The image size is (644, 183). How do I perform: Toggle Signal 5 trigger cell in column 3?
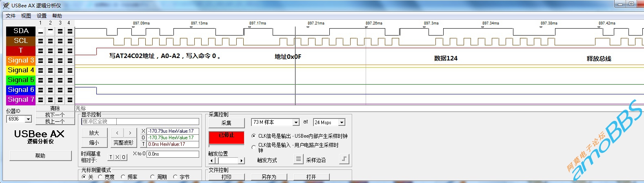click(x=60, y=80)
